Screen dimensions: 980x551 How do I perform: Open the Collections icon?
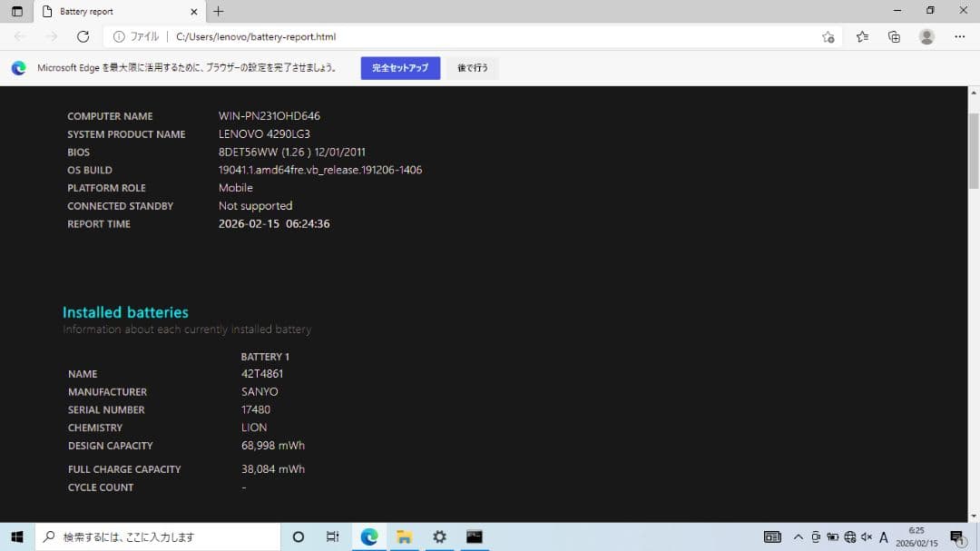coord(895,37)
